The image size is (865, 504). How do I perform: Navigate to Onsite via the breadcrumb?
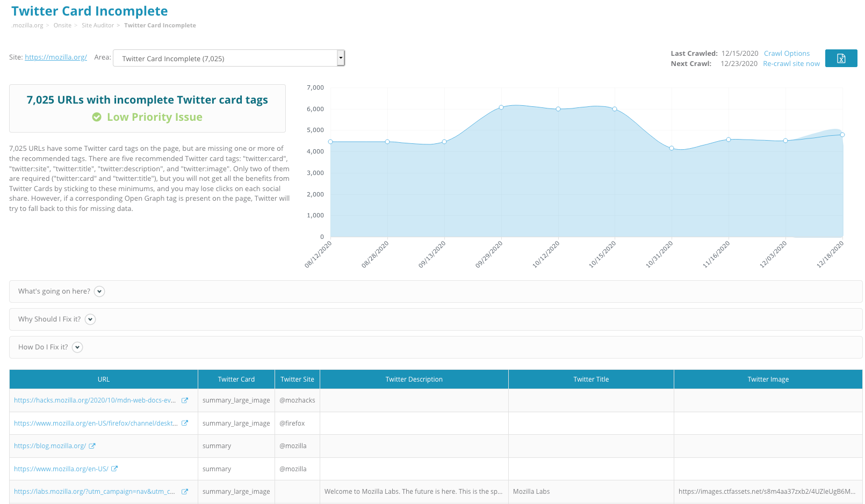[62, 25]
